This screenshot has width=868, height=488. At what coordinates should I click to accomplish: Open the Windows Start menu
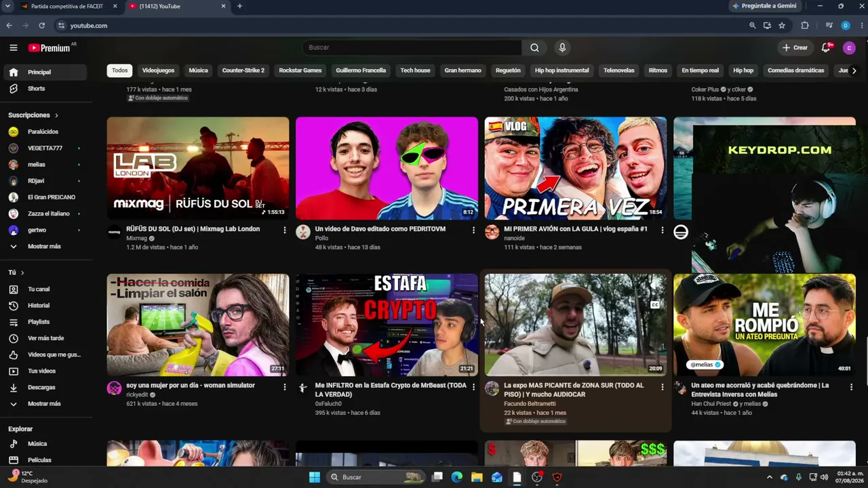[x=315, y=477]
